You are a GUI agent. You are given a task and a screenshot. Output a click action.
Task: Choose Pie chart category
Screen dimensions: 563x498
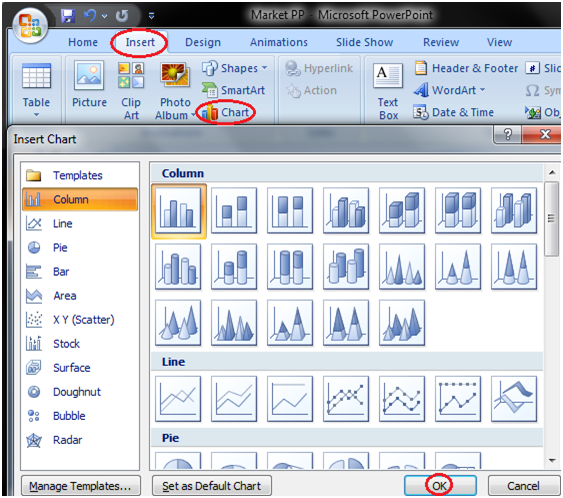[x=80, y=247]
